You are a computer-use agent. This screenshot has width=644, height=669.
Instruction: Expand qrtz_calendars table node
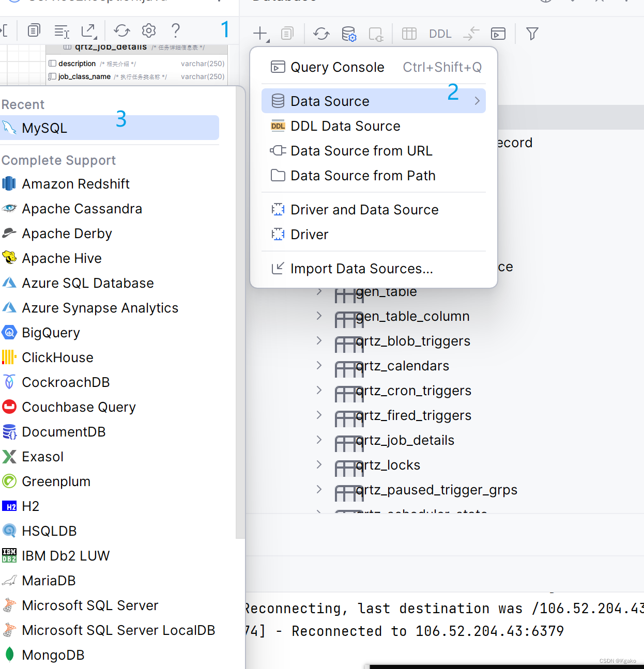point(319,365)
